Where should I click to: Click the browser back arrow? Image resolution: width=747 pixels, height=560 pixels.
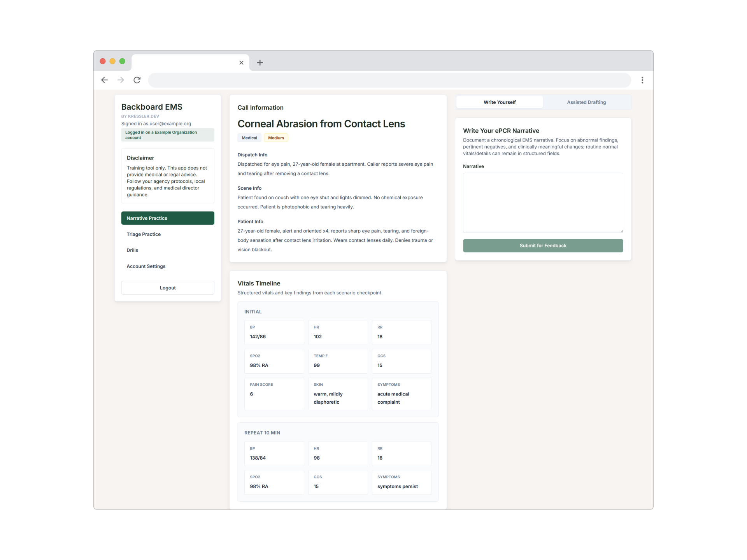point(104,80)
